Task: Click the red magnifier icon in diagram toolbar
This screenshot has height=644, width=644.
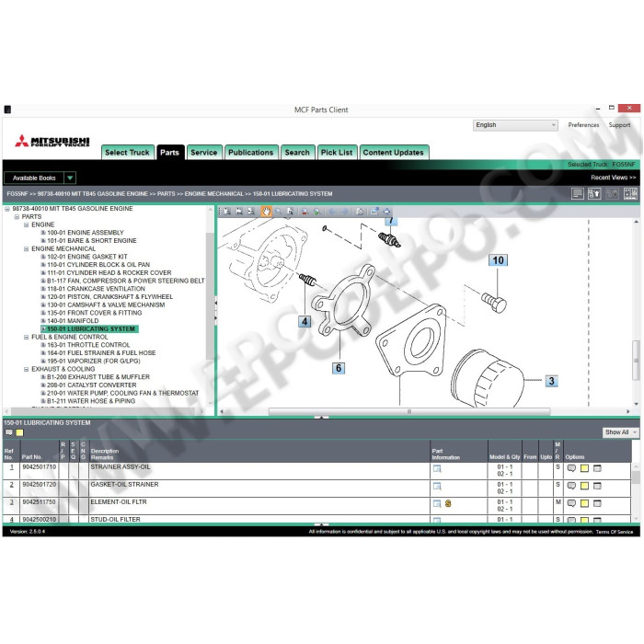Action: point(305,212)
